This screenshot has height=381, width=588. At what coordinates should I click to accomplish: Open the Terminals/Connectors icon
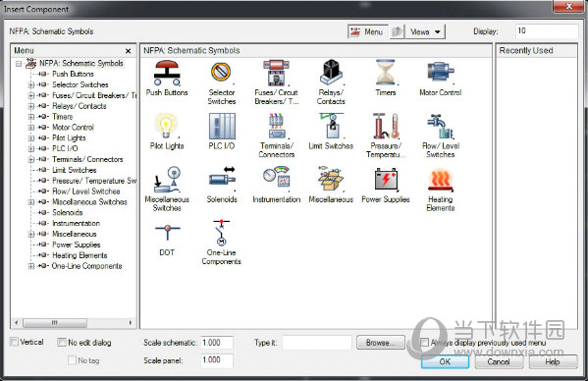(277, 126)
